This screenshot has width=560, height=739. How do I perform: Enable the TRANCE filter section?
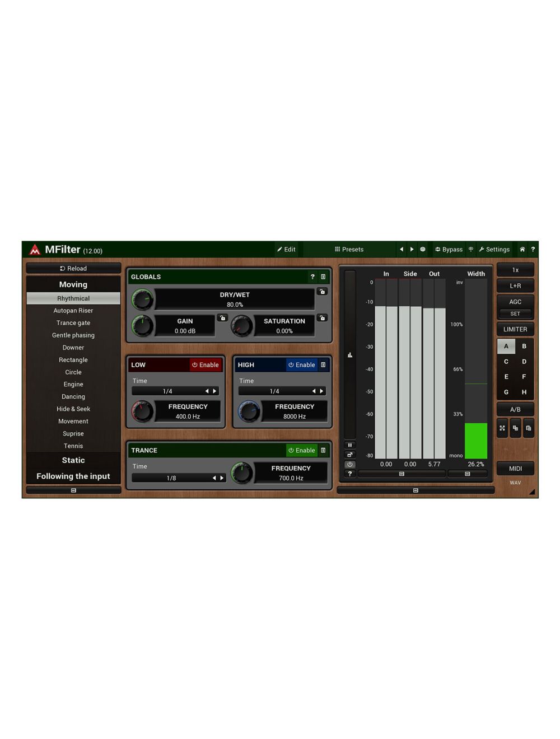tap(302, 450)
